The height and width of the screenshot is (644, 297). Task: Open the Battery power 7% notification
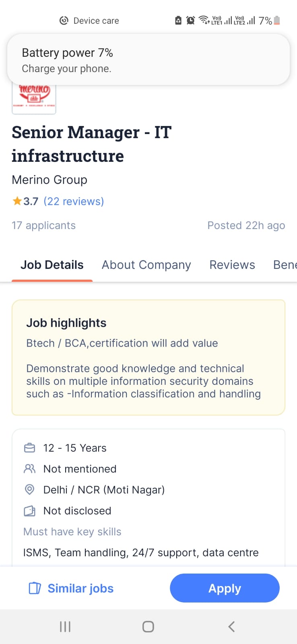148,60
